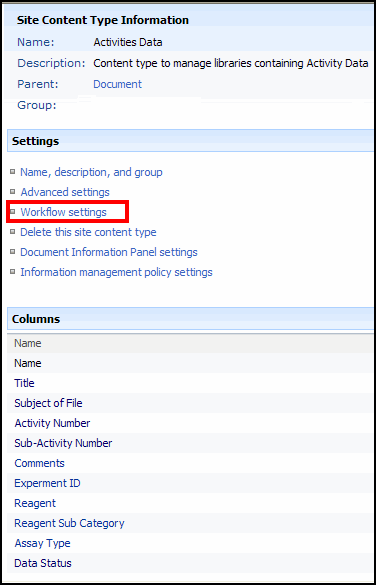
Task: Click the Parent field label
Action: [38, 84]
